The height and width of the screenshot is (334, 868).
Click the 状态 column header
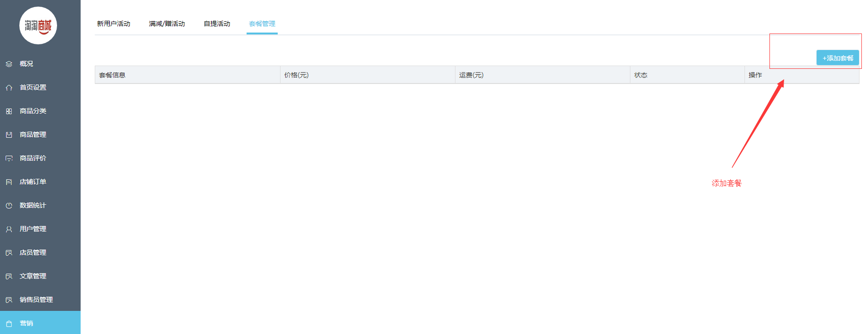[687, 75]
